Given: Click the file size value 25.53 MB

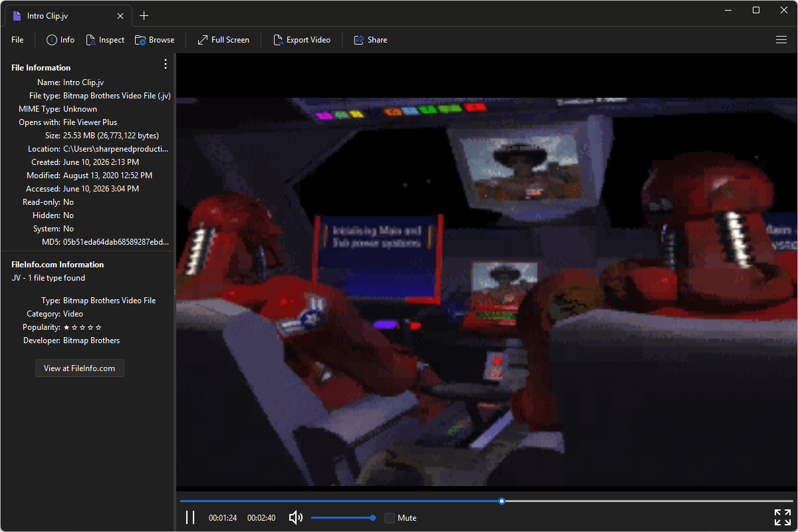Looking at the screenshot, I should pos(111,136).
